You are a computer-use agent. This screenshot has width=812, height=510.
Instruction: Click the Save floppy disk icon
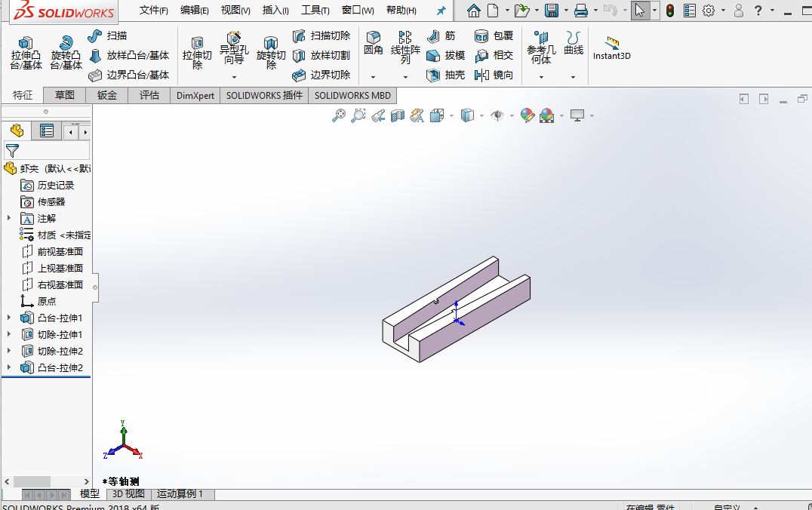coord(552,11)
